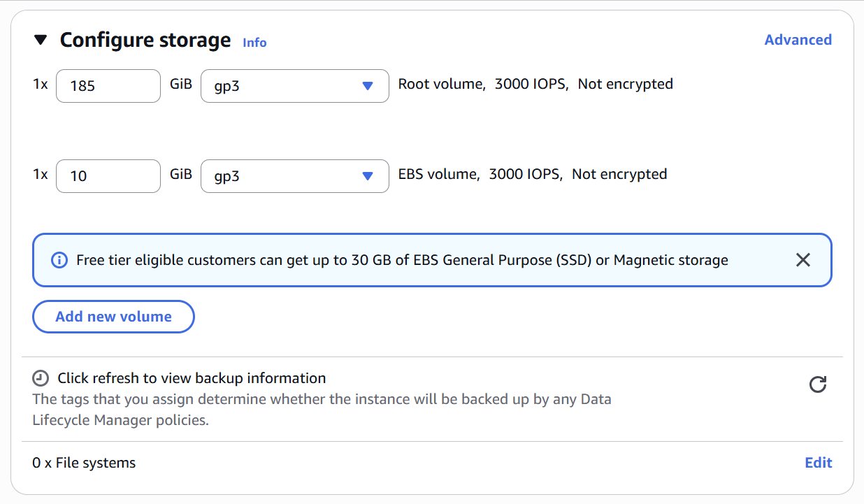This screenshot has width=864, height=504.
Task: Click the Data Lifecycle Manager policies description
Action: pyautogui.click(x=322, y=410)
